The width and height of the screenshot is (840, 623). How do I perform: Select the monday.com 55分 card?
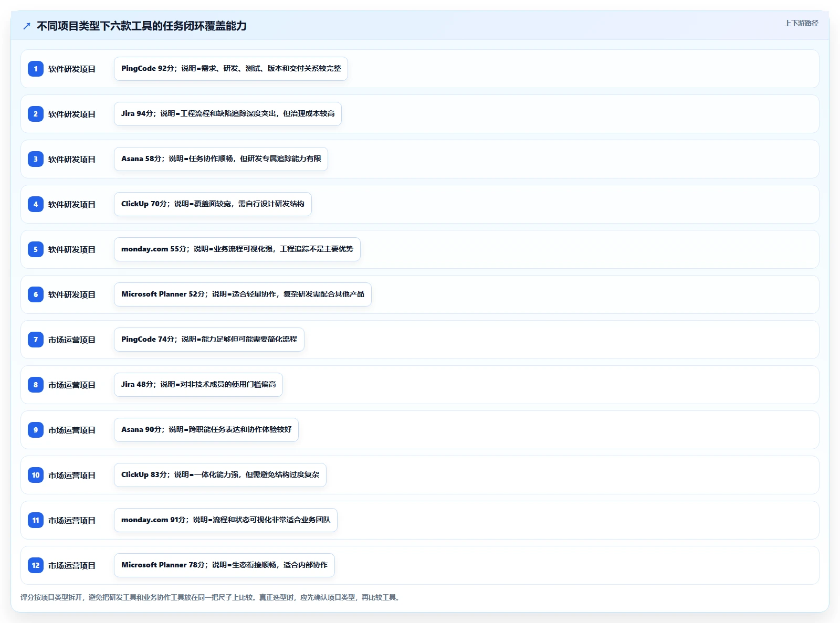(x=237, y=249)
